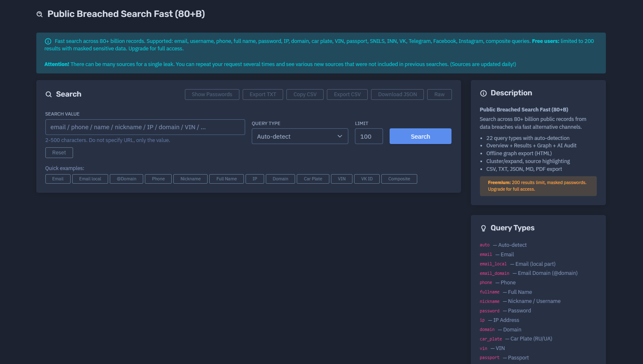Screen dimensions: 643x364
Task: Click the Download JSON button
Action: point(397,95)
